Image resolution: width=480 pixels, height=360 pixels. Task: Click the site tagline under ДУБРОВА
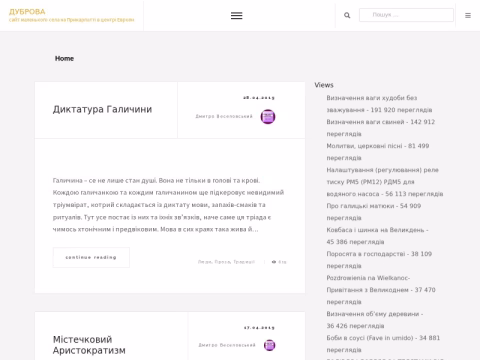tap(71, 20)
